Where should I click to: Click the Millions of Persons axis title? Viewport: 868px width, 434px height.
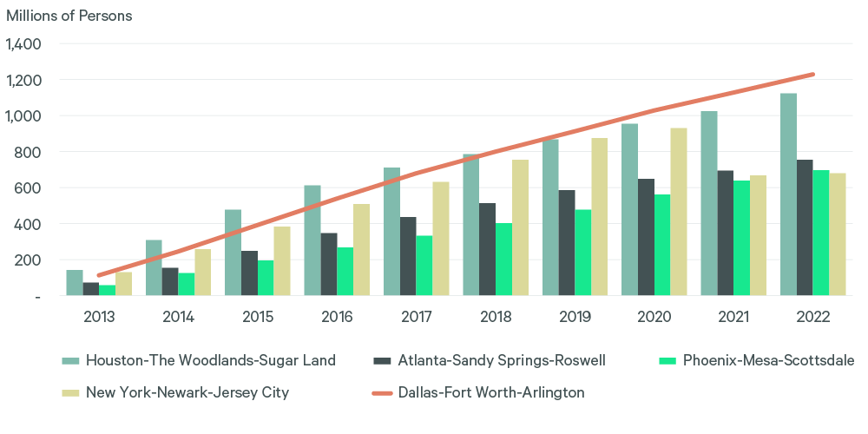pyautogui.click(x=69, y=16)
